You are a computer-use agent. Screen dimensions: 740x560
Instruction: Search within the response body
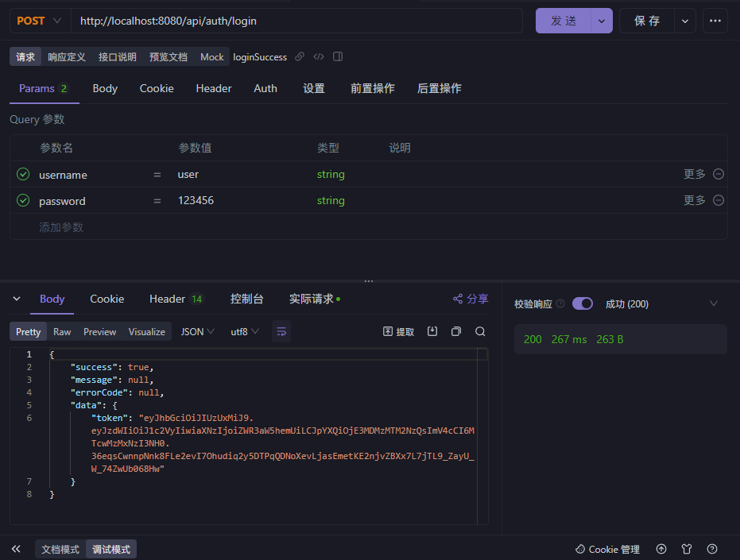tap(480, 331)
